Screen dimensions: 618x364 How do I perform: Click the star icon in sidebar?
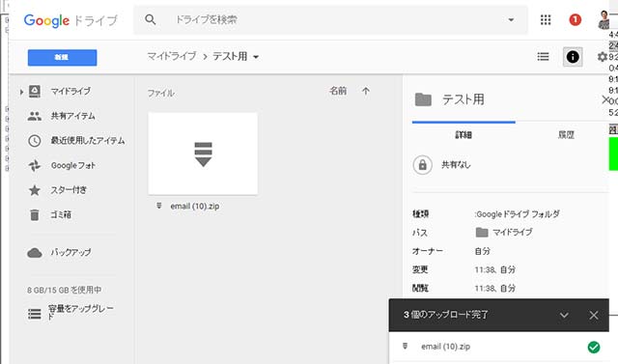click(x=35, y=190)
